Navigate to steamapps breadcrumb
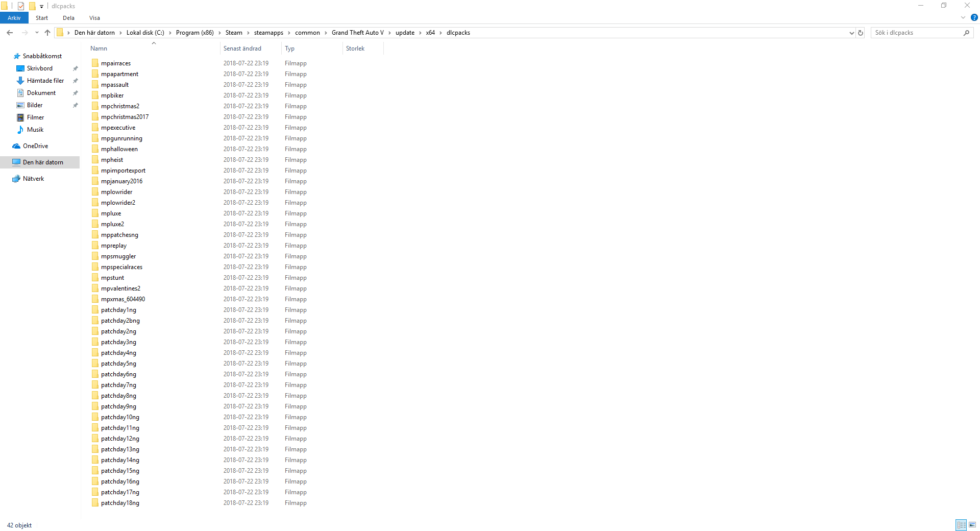This screenshot has height=531, width=980. click(268, 33)
